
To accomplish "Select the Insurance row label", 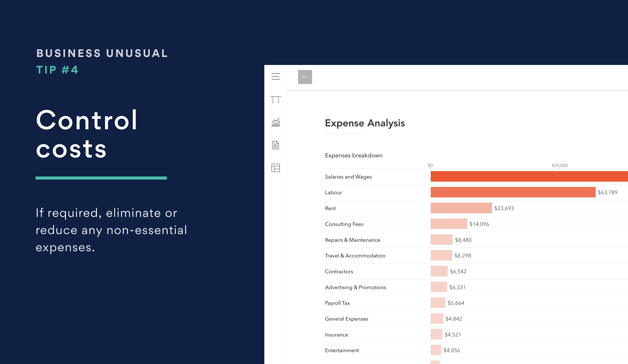I will [x=337, y=335].
